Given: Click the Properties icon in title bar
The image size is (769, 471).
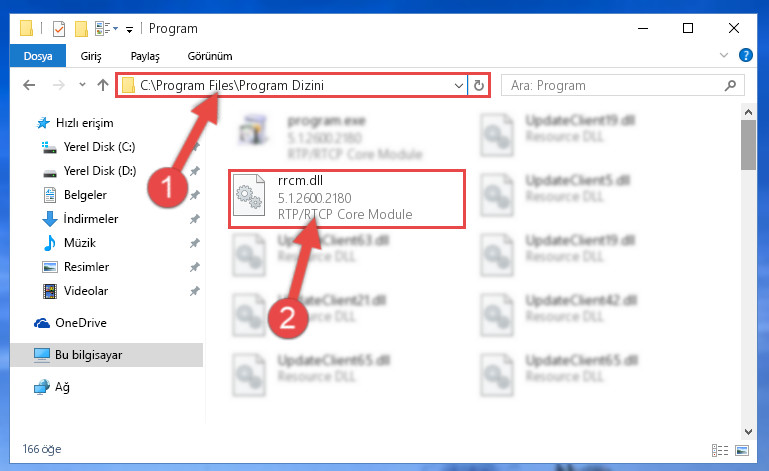Looking at the screenshot, I should (58, 29).
